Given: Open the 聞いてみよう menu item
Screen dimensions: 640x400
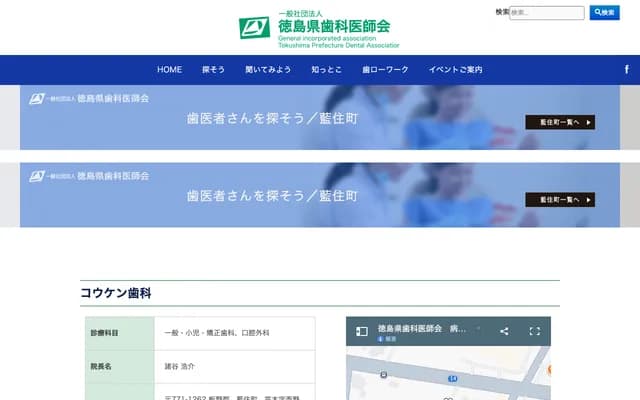Looking at the screenshot, I should pyautogui.click(x=268, y=70).
